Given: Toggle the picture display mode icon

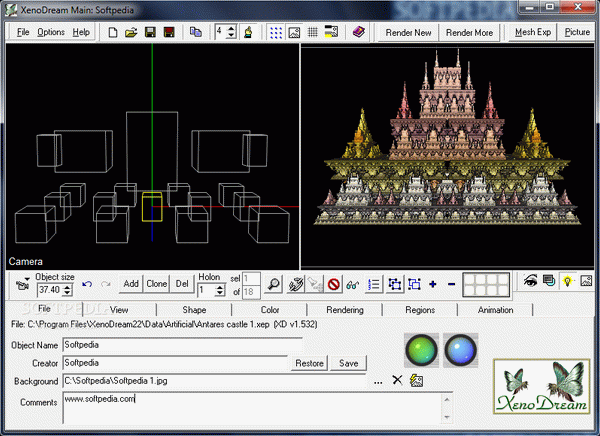Looking at the screenshot, I should [x=294, y=33].
